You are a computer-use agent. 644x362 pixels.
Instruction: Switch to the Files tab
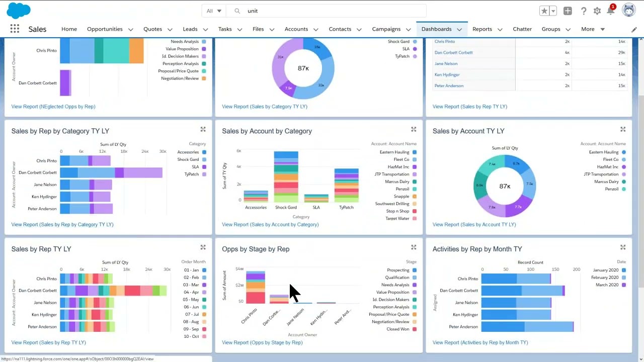pos(258,29)
